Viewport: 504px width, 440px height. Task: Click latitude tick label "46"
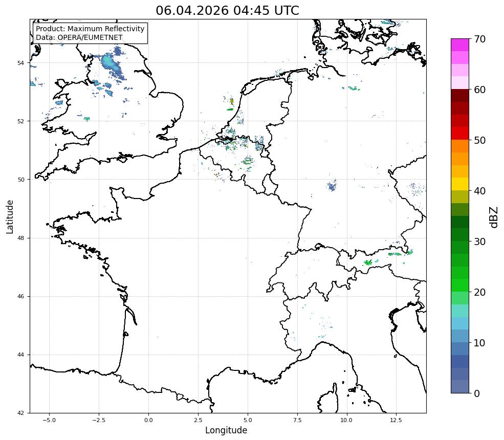coord(20,296)
